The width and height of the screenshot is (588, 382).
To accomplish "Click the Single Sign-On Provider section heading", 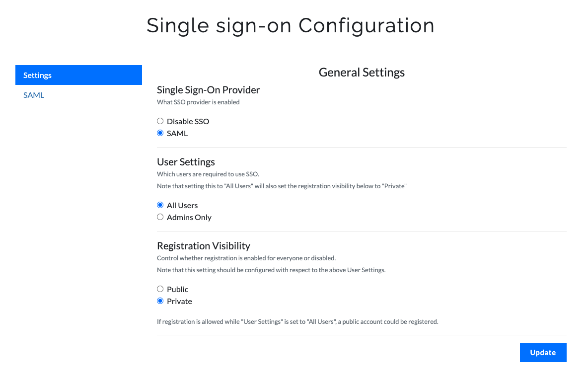I will (x=208, y=90).
